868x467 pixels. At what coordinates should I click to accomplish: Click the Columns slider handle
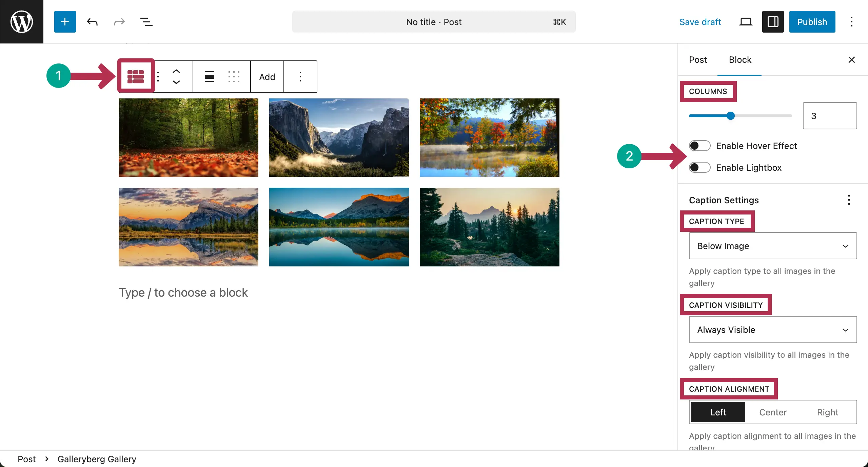(731, 116)
